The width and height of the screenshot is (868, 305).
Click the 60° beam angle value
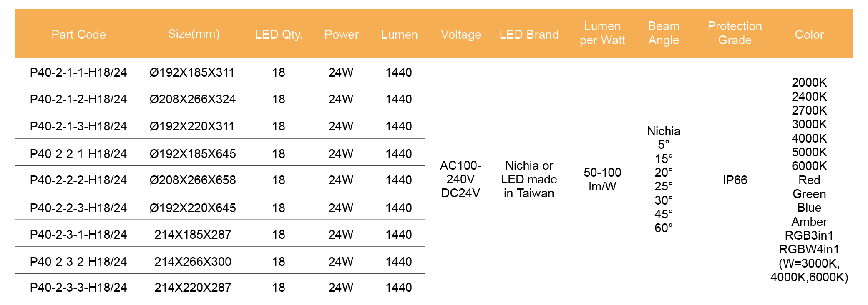(664, 228)
